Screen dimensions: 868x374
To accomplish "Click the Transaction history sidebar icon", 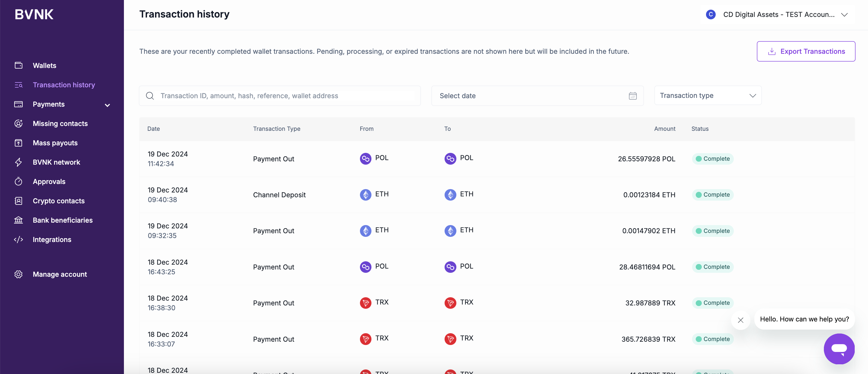I will pos(18,85).
